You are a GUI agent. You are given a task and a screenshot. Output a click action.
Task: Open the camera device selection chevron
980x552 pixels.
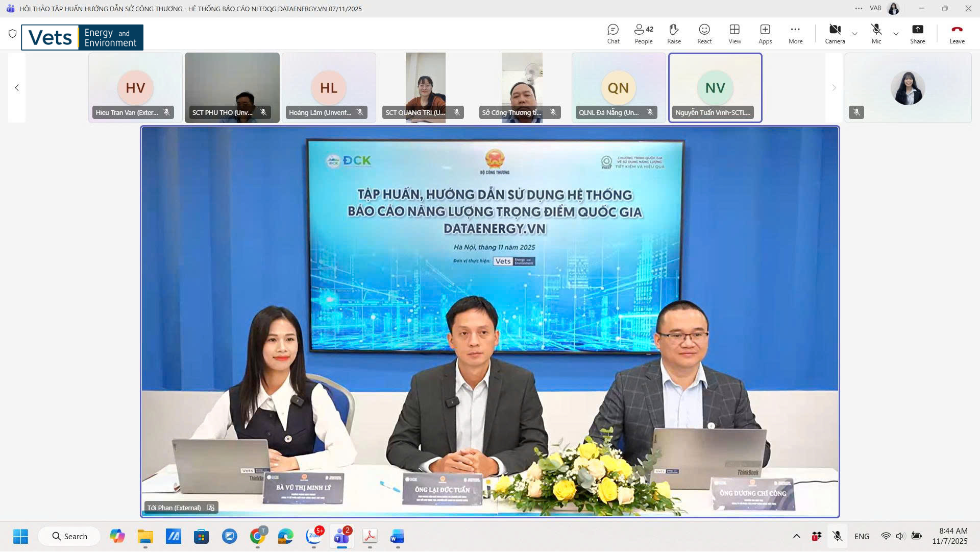pyautogui.click(x=854, y=34)
